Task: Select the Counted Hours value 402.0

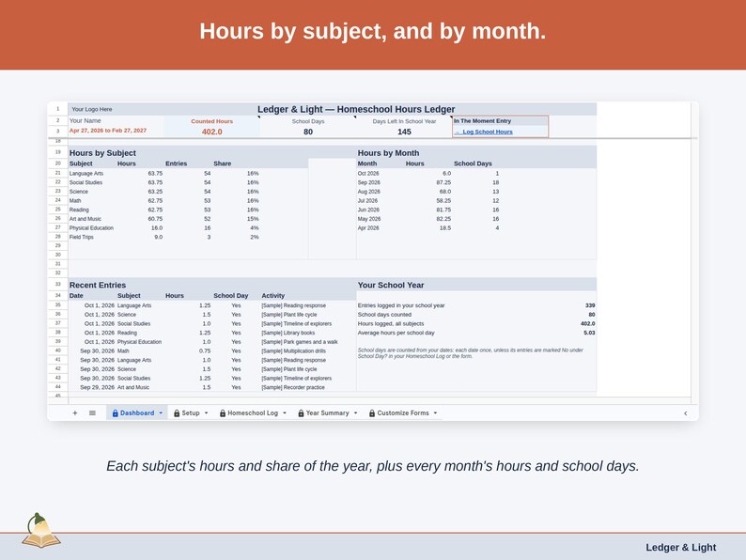Action: (x=211, y=132)
